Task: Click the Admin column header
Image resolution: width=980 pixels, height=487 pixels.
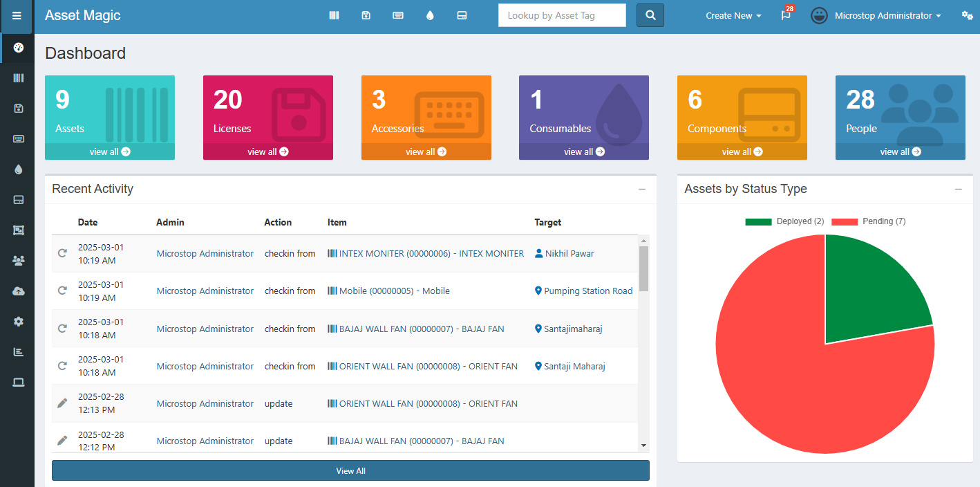Action: click(170, 223)
